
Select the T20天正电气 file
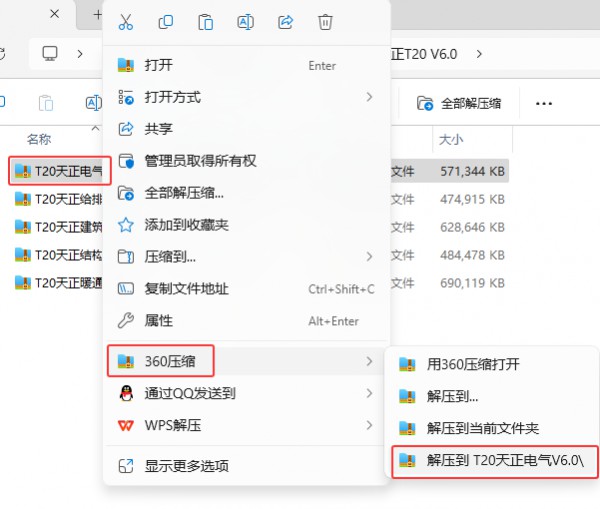click(x=60, y=171)
